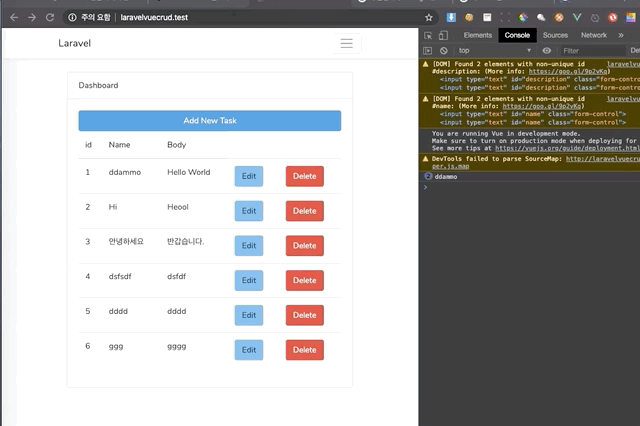Image resolution: width=640 pixels, height=426 pixels.
Task: Click the Laravel brand link
Action: [x=74, y=43]
